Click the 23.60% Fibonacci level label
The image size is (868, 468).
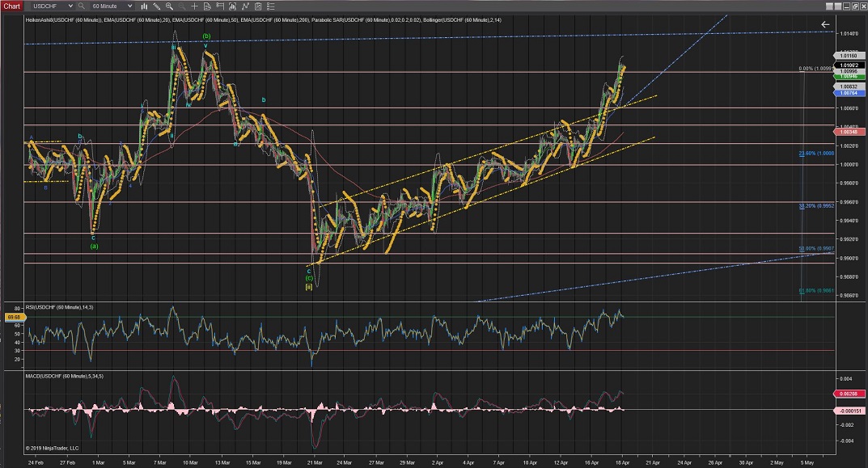tap(816, 154)
